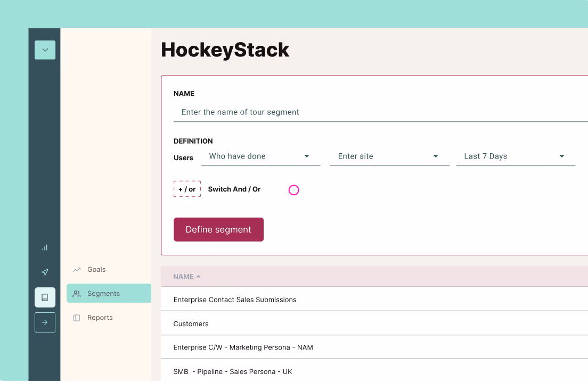
Task: Select Enterprise Contact Sales Submissions row
Action: click(374, 299)
